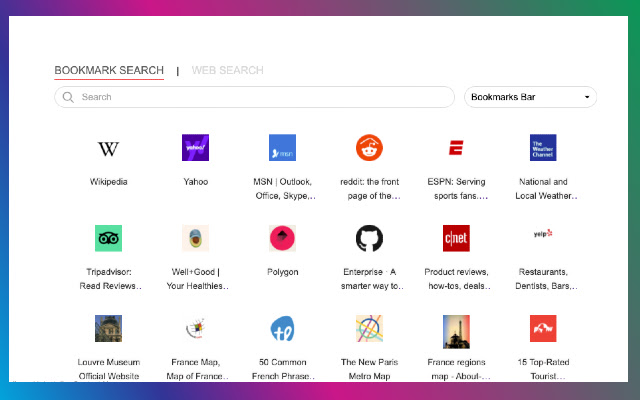Screen dimensions: 640x400
Task: Open the Yelp logo bookmark icon
Action: [x=543, y=234]
